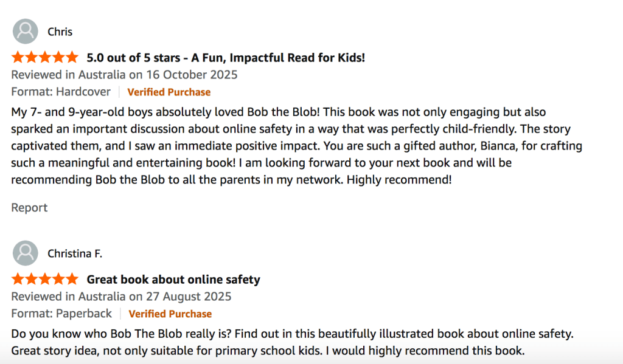623x364 pixels.
Task: Select the Format: Hardcover label
Action: point(61,92)
